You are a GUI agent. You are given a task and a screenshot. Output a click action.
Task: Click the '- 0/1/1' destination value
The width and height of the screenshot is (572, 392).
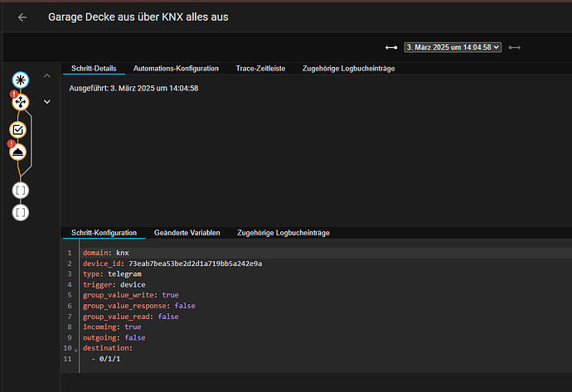pyautogui.click(x=106, y=359)
